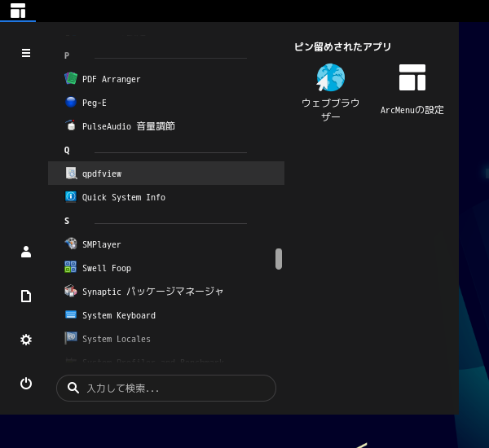
Task: Click the 'qpdfview' label
Action: point(102,173)
